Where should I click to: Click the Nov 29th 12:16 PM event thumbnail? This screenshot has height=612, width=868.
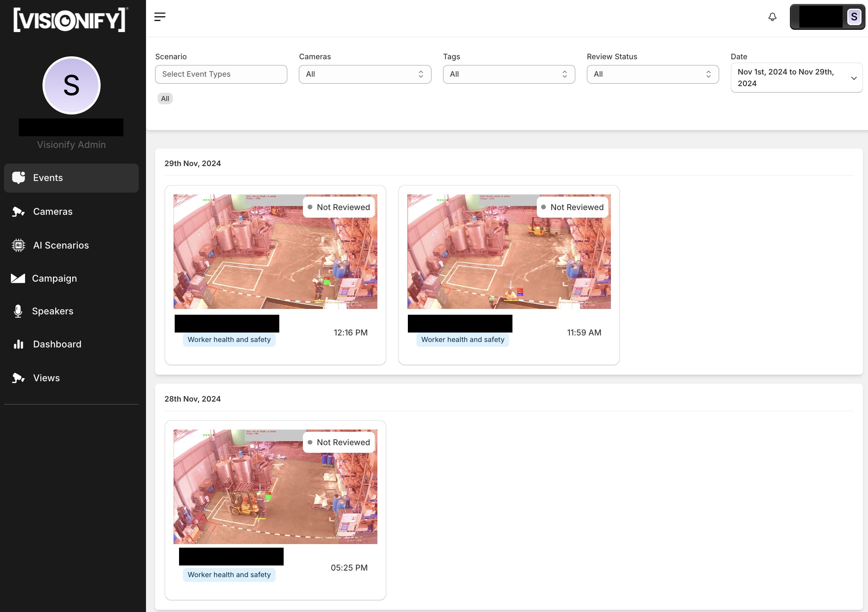tap(275, 251)
